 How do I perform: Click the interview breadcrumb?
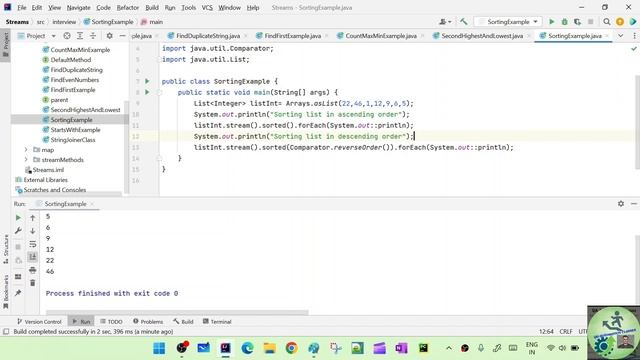[x=64, y=22]
